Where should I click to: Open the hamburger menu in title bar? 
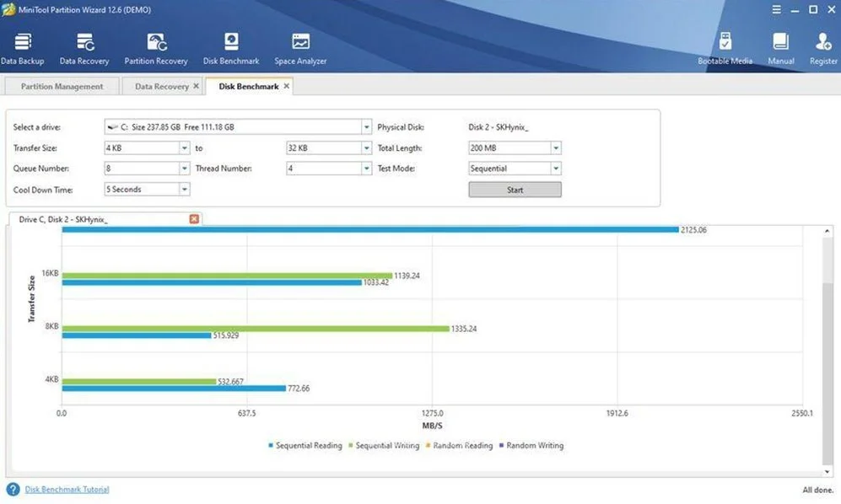click(x=776, y=9)
